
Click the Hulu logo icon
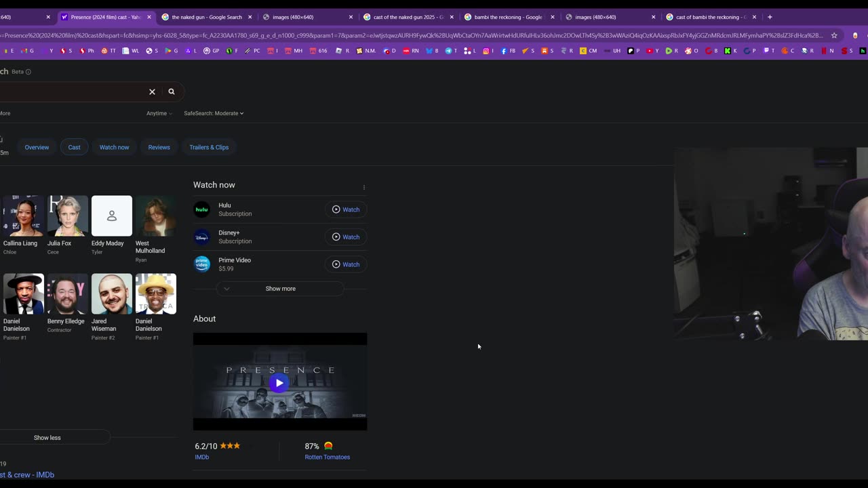[x=202, y=209]
